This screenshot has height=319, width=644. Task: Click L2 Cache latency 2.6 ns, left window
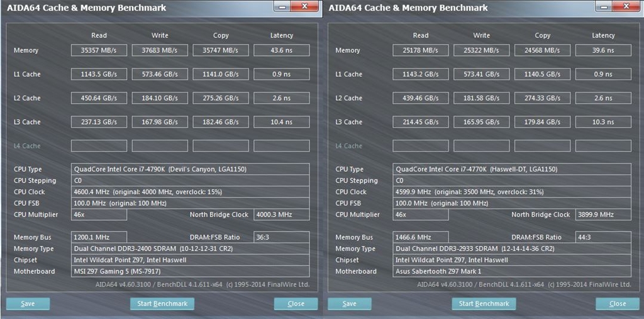click(x=281, y=98)
